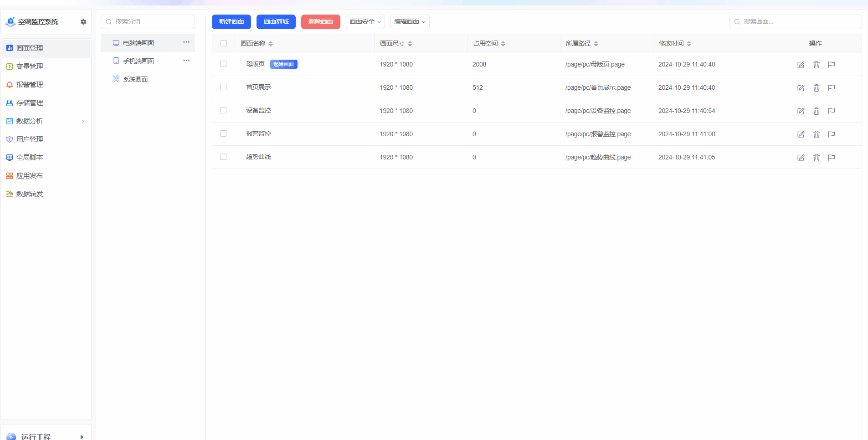Viewport: 868px width, 440px height.
Task: Click the trash icon for 首页展示 row
Action: tap(816, 88)
